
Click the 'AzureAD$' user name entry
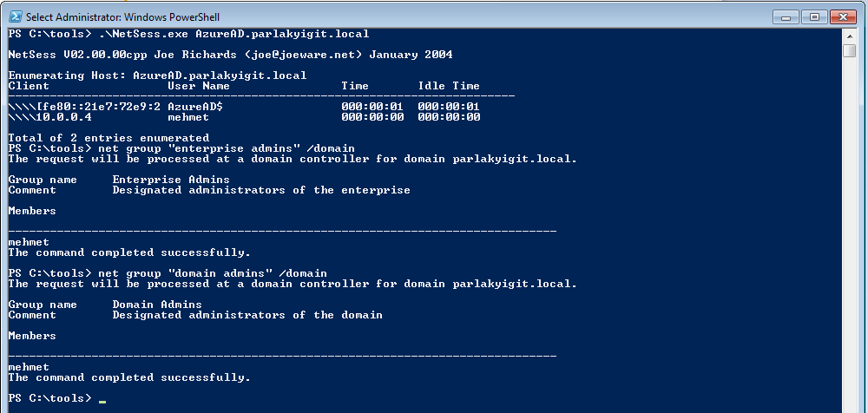(x=194, y=107)
